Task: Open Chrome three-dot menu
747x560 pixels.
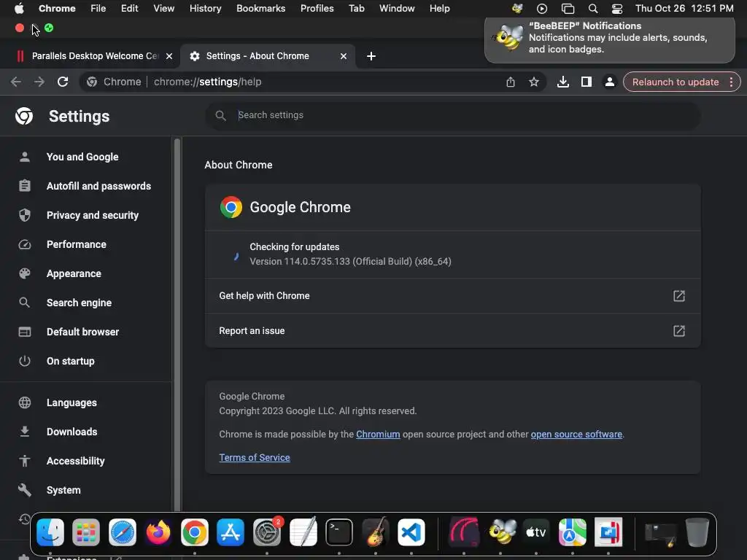Action: tap(731, 82)
